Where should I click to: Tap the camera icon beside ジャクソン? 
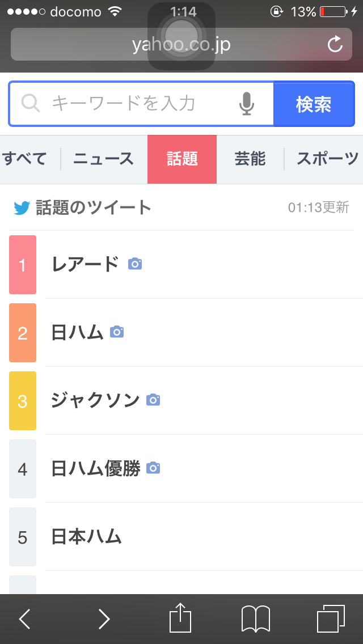[x=153, y=400]
